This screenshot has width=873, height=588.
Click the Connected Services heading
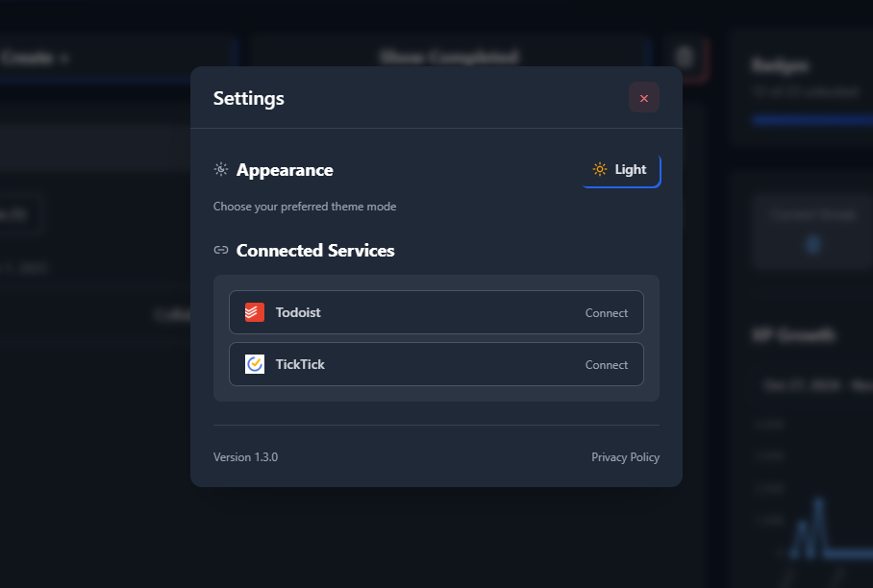coord(315,251)
